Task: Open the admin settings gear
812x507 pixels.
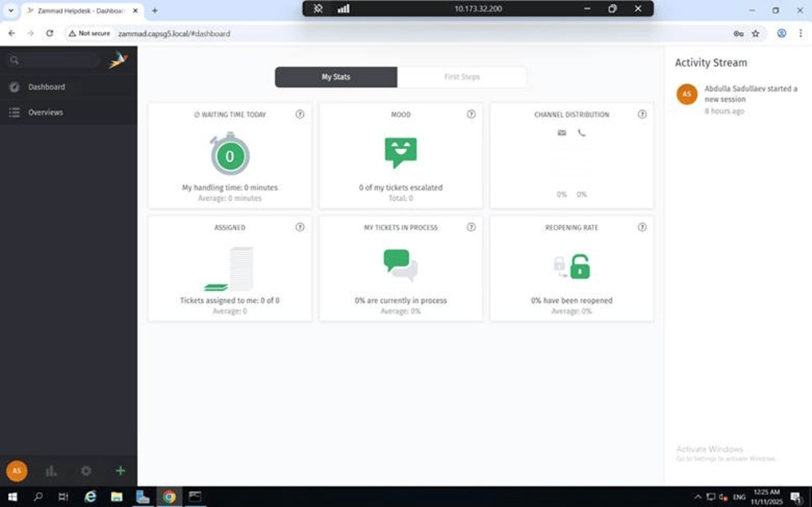Action: pyautogui.click(x=85, y=470)
